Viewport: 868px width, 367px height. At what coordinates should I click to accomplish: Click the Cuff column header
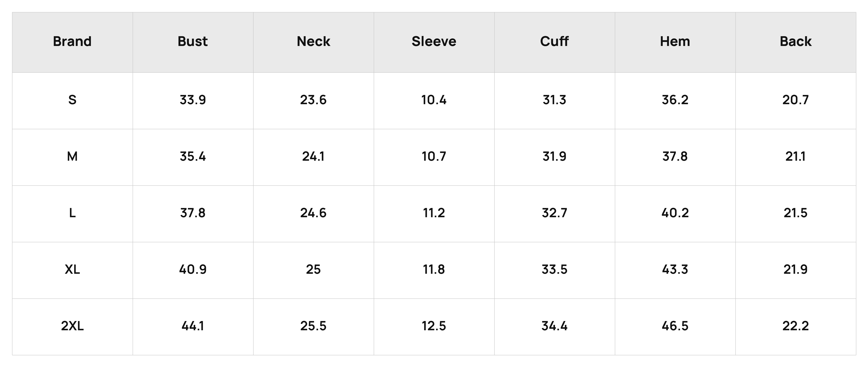click(555, 41)
